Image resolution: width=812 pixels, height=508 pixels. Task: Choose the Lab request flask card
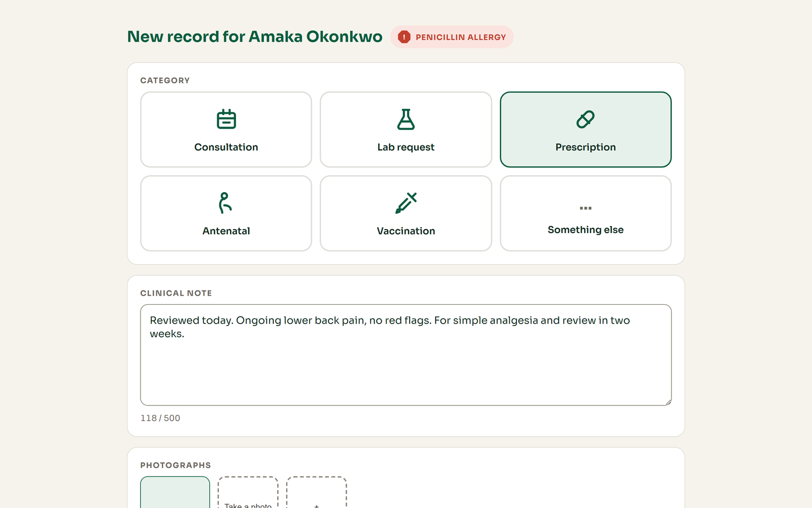(x=405, y=130)
